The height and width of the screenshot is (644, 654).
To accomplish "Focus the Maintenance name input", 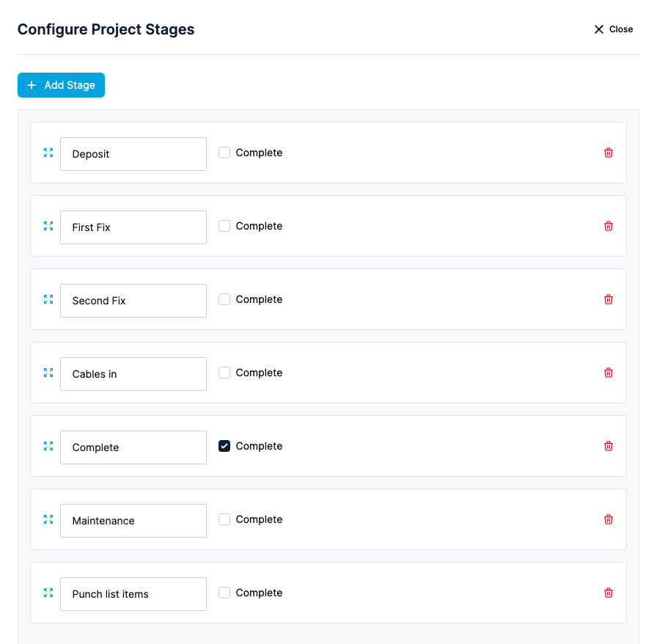I will point(133,521).
